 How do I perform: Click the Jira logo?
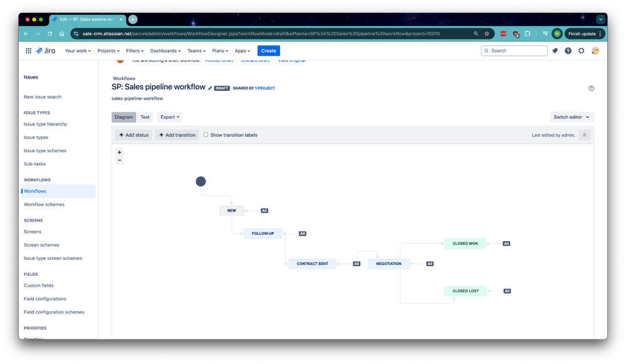pos(46,51)
